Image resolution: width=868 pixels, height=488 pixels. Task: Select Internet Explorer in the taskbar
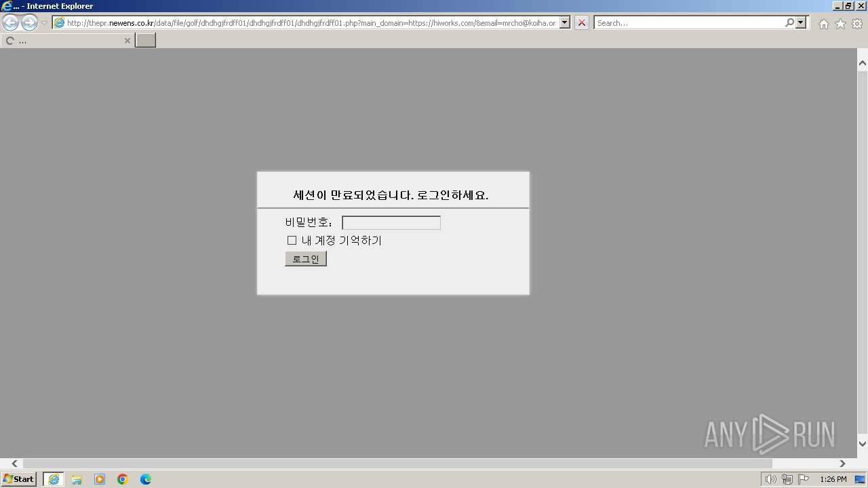[x=54, y=479]
